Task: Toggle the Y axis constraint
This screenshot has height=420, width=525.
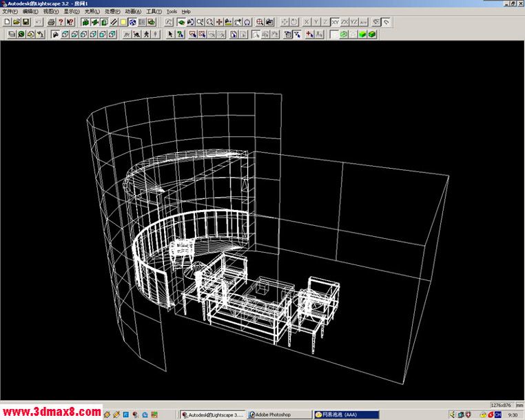Action: pos(316,22)
